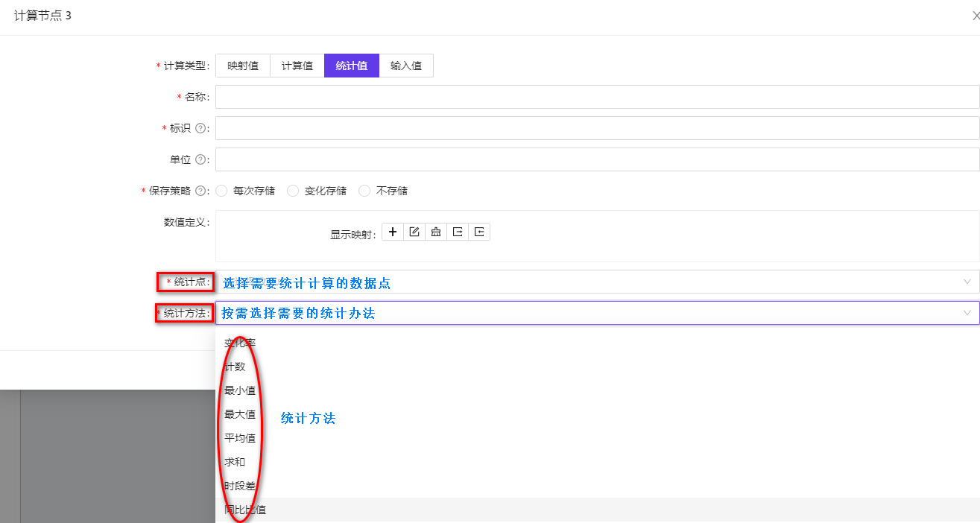Click the 保存策略 help icon
The width and height of the screenshot is (980, 523).
pos(201,190)
